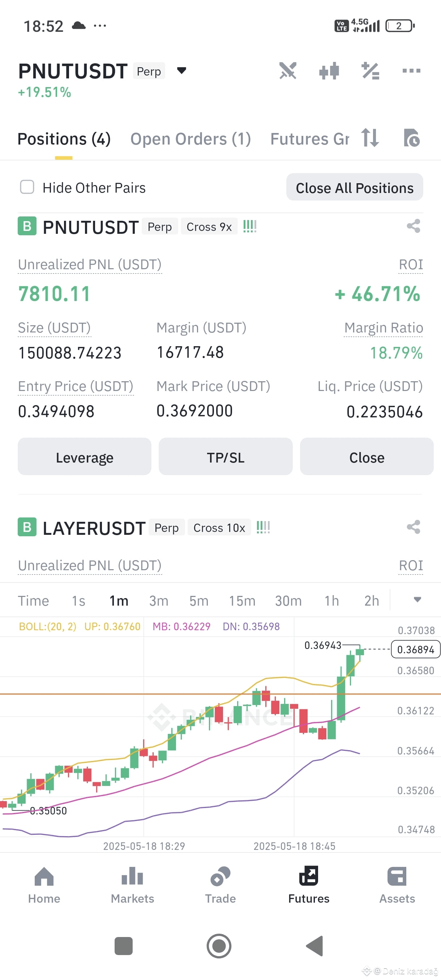
Task: Open the candlestick chart icon
Action: [329, 71]
